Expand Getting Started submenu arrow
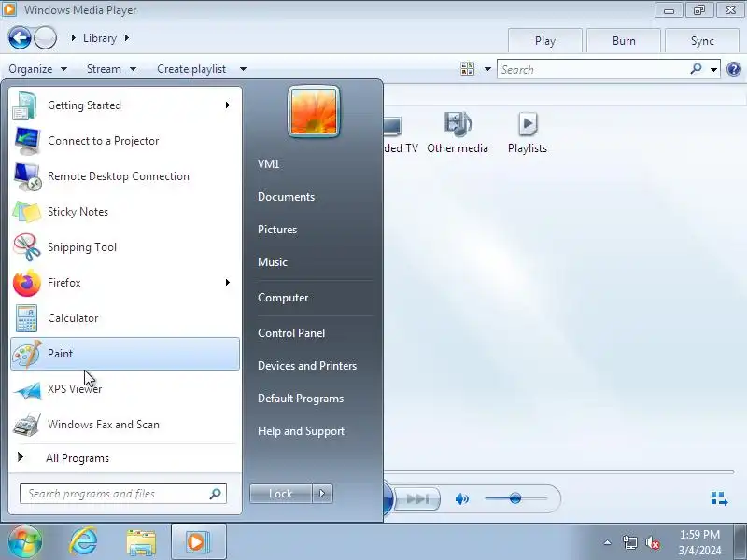Image resolution: width=747 pixels, height=560 pixels. click(x=228, y=105)
